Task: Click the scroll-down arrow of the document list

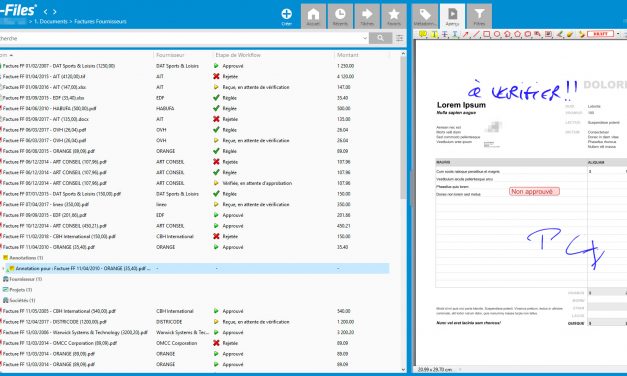Action: 403,370
